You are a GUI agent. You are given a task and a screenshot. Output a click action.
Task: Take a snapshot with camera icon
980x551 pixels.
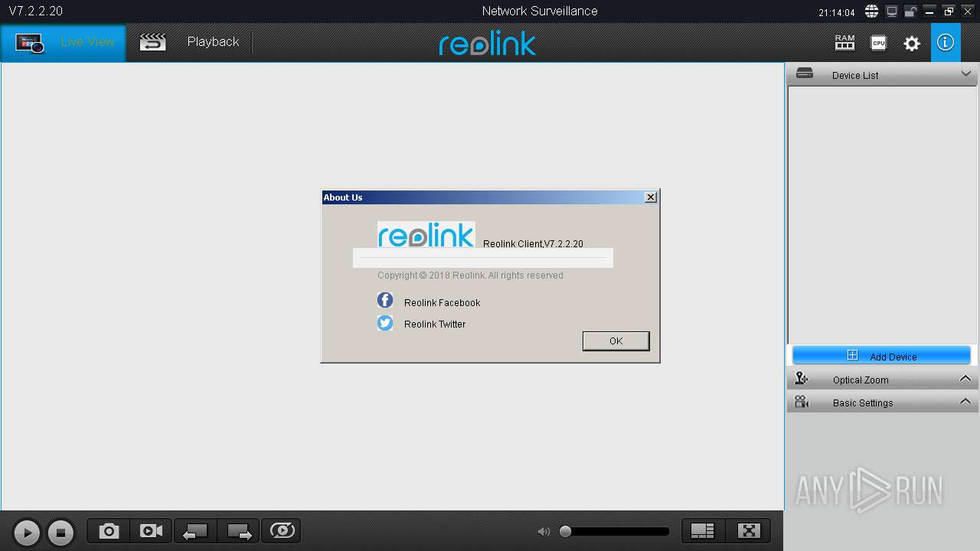109,531
